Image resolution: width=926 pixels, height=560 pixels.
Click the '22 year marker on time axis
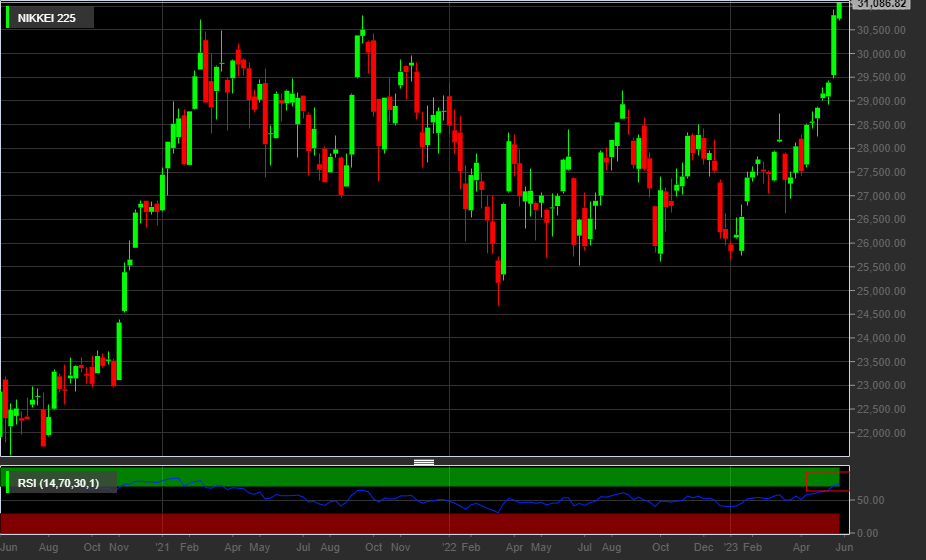pos(450,548)
